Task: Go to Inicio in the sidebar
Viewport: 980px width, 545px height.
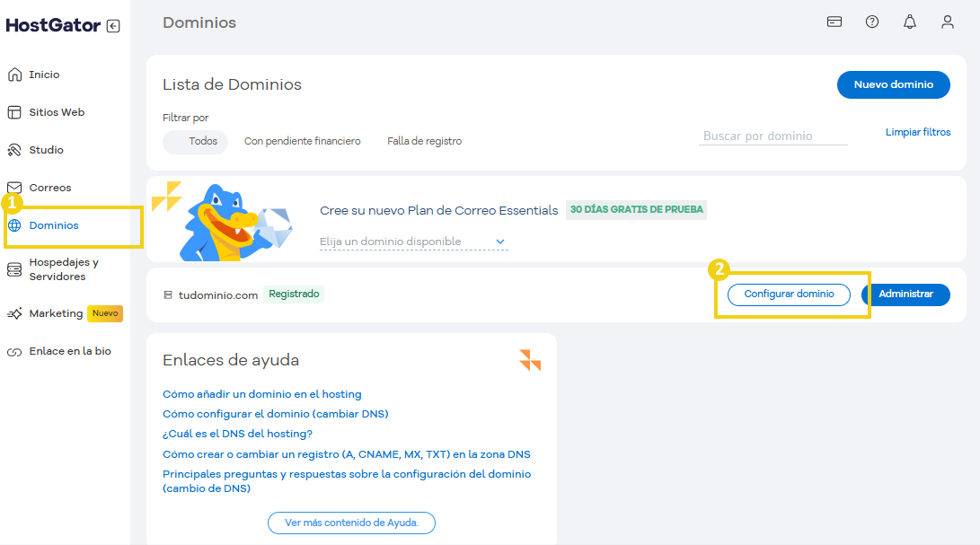Action: point(44,75)
